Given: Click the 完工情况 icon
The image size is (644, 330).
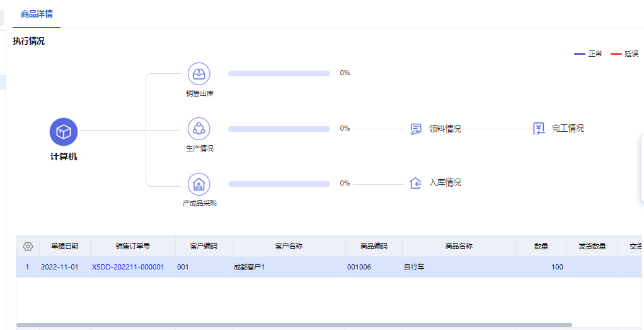Looking at the screenshot, I should (539, 128).
